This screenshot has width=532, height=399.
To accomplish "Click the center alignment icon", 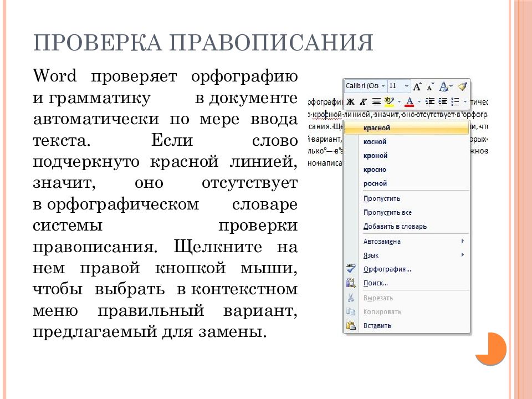I will 376,101.
